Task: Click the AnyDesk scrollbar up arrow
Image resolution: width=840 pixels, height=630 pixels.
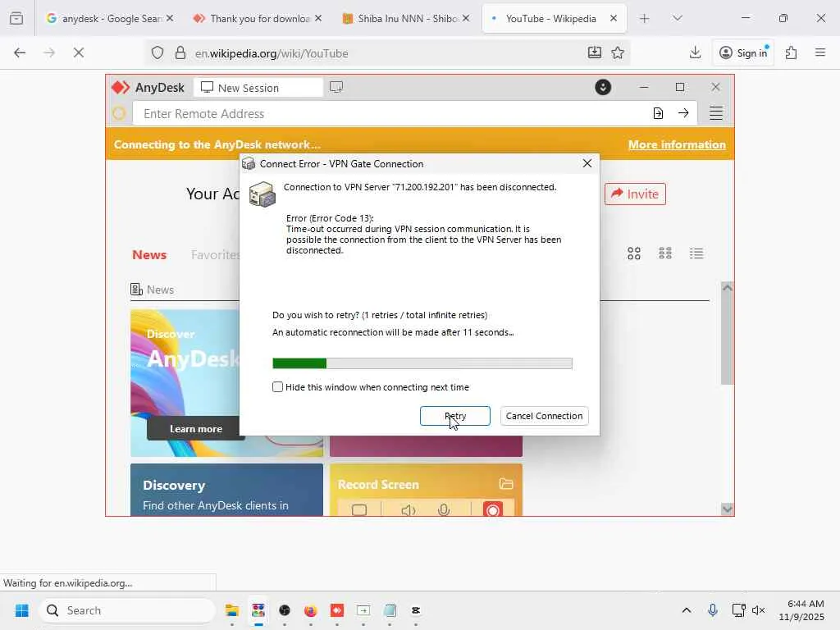Action: [x=727, y=288]
